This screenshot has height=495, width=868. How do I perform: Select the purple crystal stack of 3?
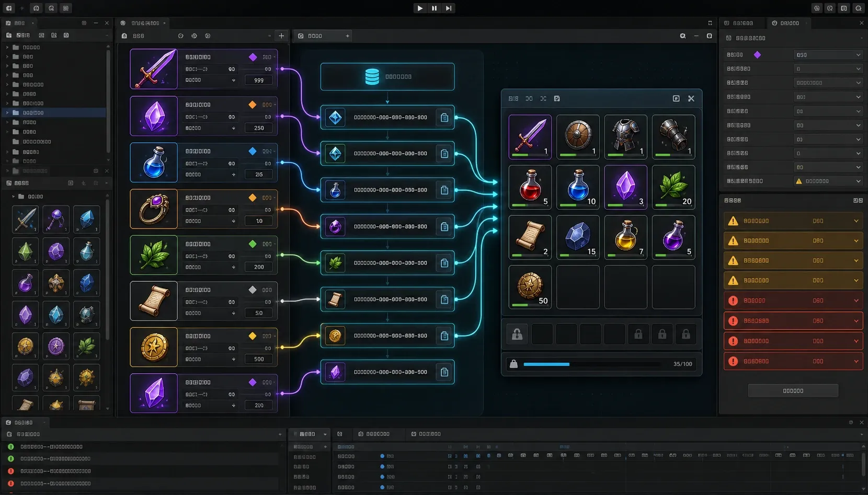[x=625, y=187]
